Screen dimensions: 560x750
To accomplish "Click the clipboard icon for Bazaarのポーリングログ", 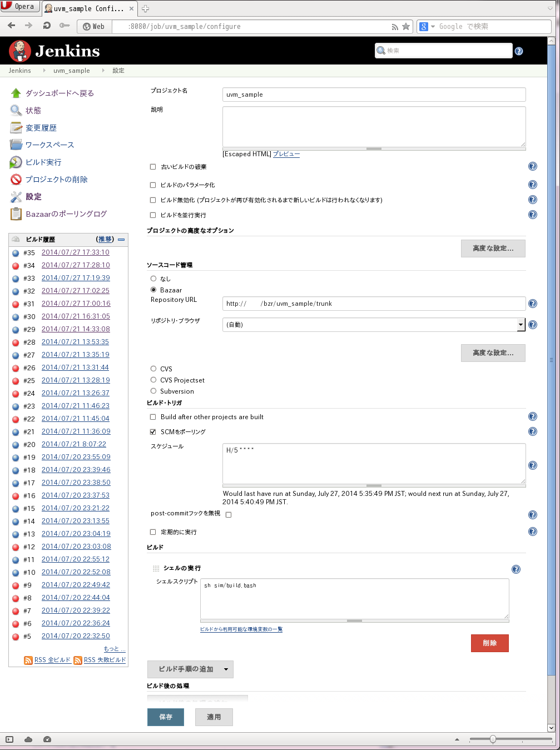I will (16, 213).
